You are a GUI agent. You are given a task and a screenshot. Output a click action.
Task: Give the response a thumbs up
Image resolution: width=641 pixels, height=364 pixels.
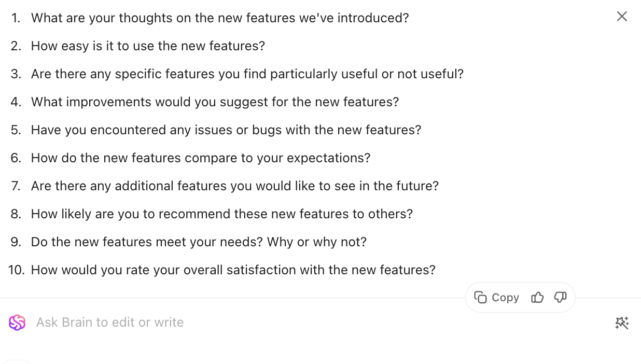pos(537,298)
